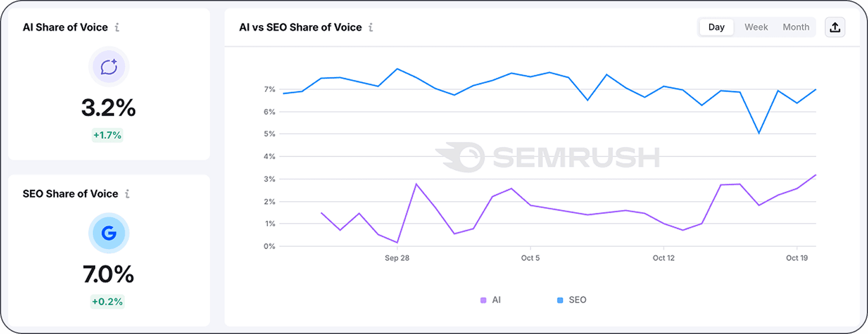Click the blue SEO legend swatch
Viewport: 868px width, 334px height.
[560, 300]
